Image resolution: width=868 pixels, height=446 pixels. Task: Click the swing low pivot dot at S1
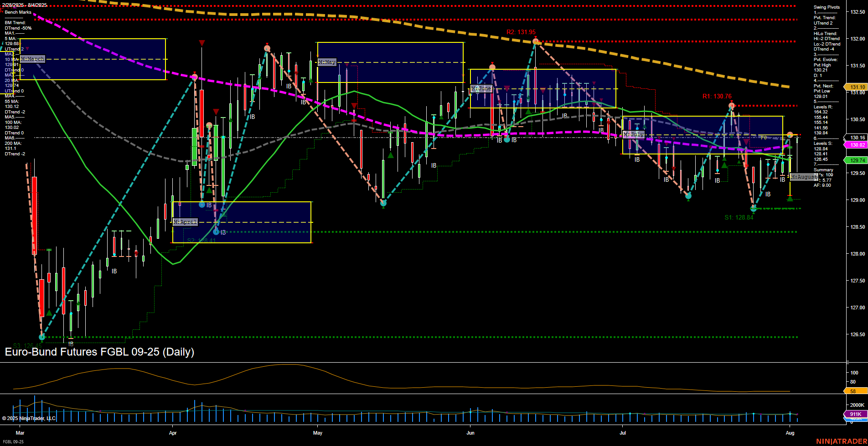tap(754, 209)
